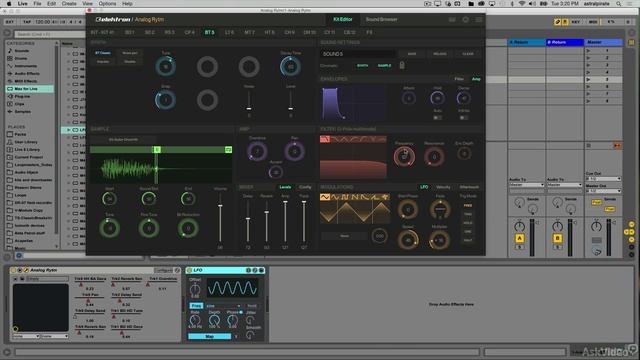Click the Drums category icon in browser
Image resolution: width=640 pixels, height=360 pixels.
[x=10, y=58]
